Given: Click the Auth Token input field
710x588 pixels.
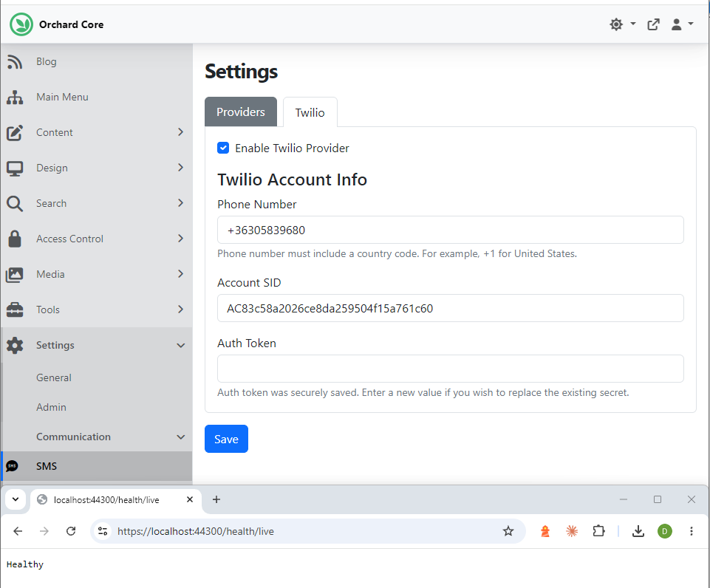Looking at the screenshot, I should coord(451,369).
